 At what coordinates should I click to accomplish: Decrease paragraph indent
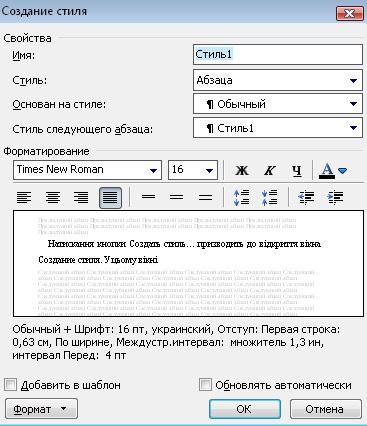(x=305, y=197)
